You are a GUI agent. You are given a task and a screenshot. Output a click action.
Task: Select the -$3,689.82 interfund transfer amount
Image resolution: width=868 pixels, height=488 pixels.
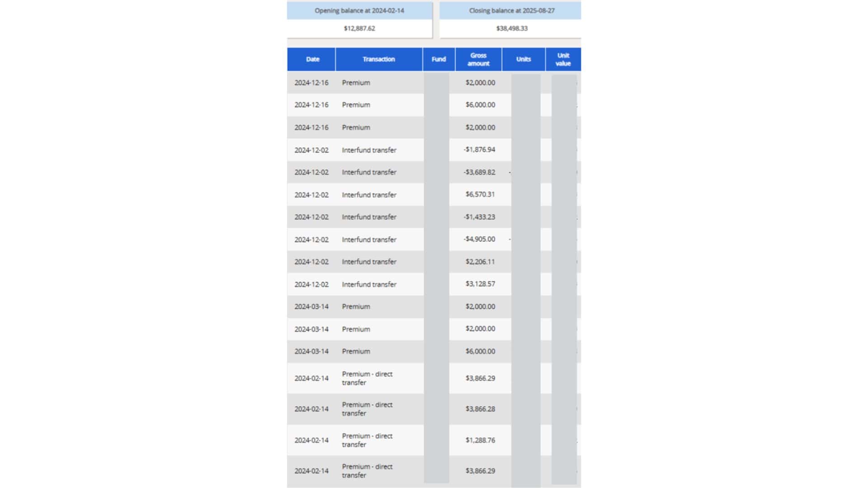point(479,172)
